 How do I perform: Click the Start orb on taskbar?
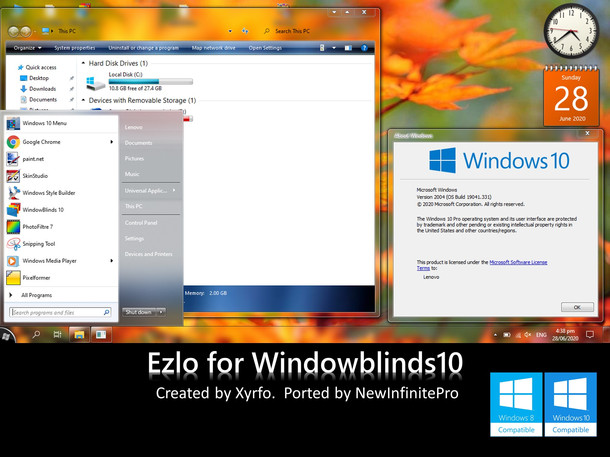point(6,336)
